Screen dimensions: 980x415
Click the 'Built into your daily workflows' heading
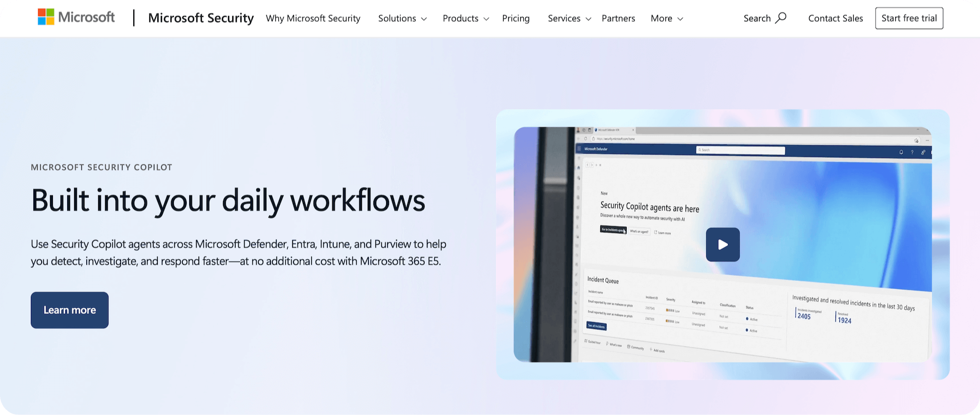[x=228, y=200]
